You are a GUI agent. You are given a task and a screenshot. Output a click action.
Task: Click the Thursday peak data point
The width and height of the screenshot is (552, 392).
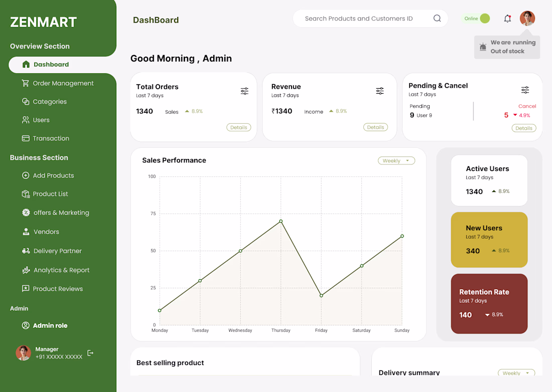pos(281,221)
